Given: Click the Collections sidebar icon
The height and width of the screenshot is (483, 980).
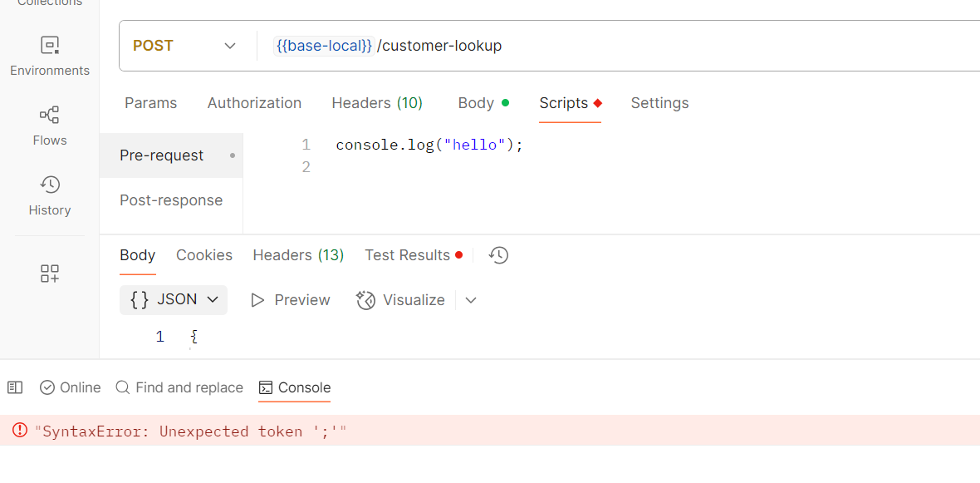Looking at the screenshot, I should pos(49,4).
